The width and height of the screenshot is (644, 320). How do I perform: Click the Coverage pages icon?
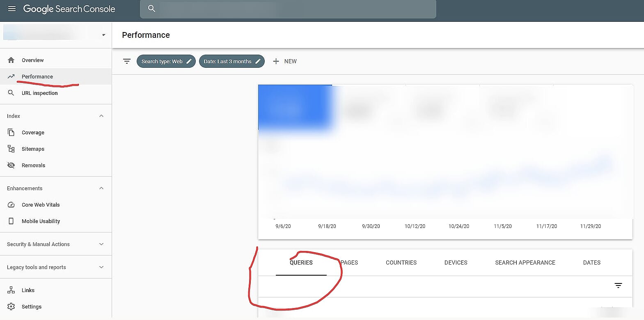click(11, 132)
